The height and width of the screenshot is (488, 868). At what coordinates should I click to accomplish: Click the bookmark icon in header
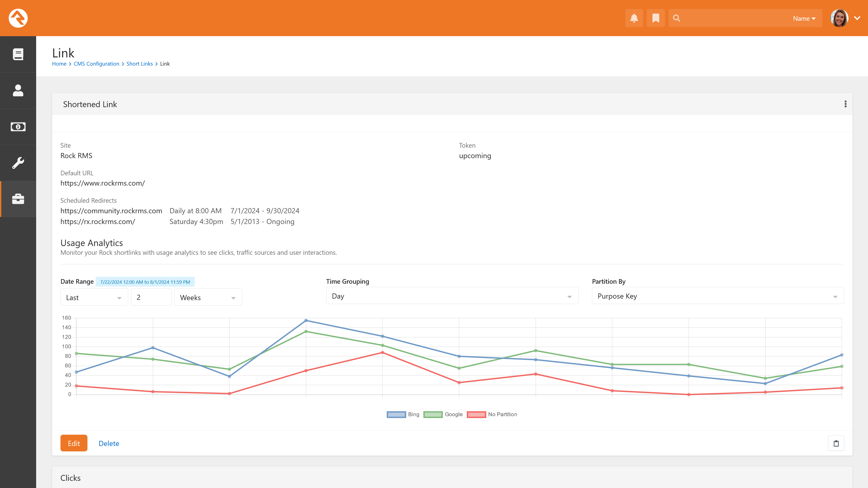(x=655, y=18)
